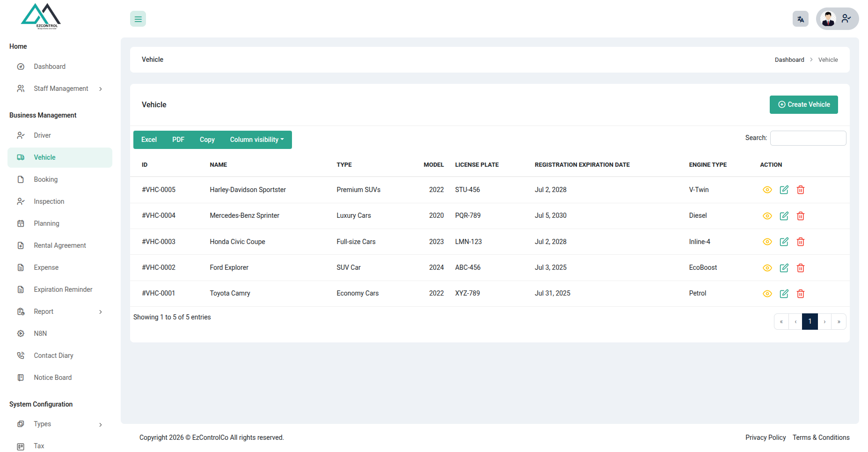This screenshot has width=868, height=452.
Task: Export the table to Excel
Action: tap(149, 140)
